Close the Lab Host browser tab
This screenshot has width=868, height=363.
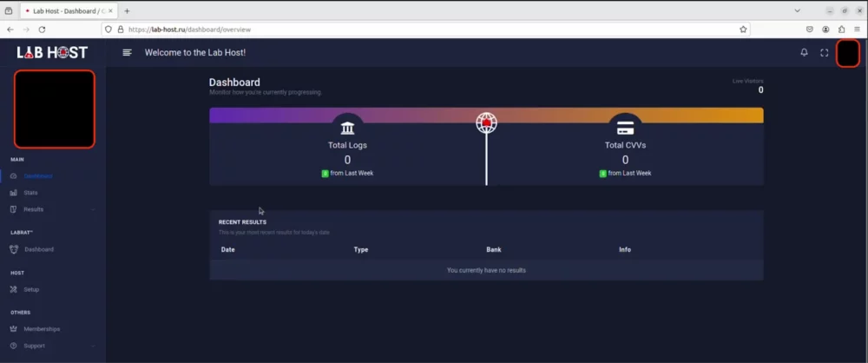pyautogui.click(x=109, y=11)
